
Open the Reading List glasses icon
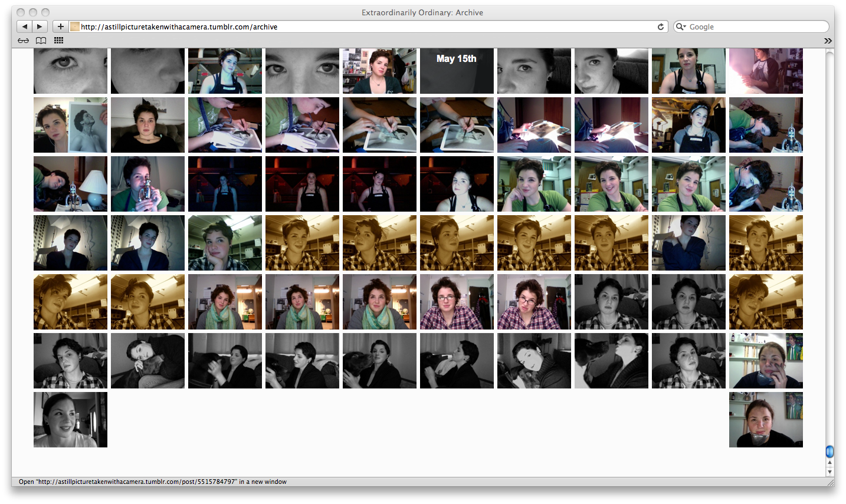click(x=23, y=41)
